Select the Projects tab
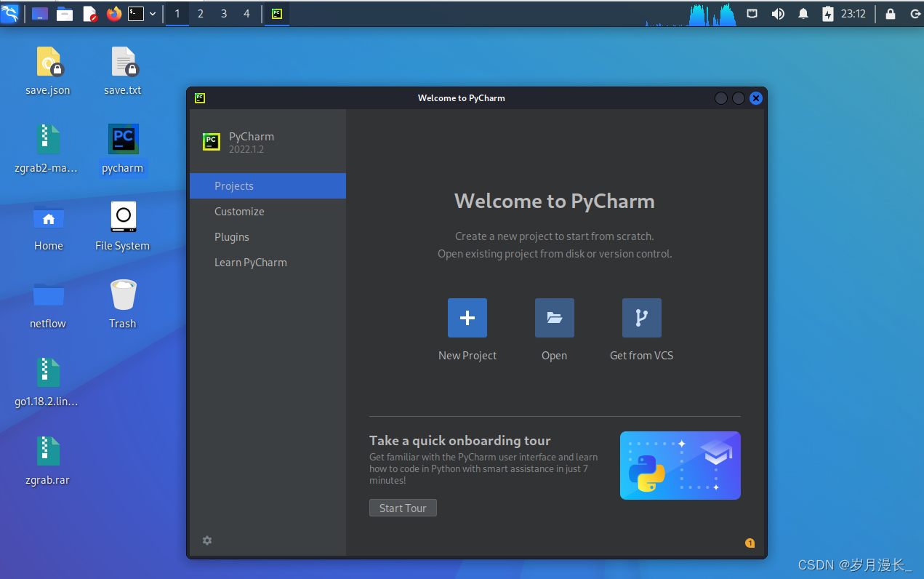924x579 pixels. [x=268, y=185]
